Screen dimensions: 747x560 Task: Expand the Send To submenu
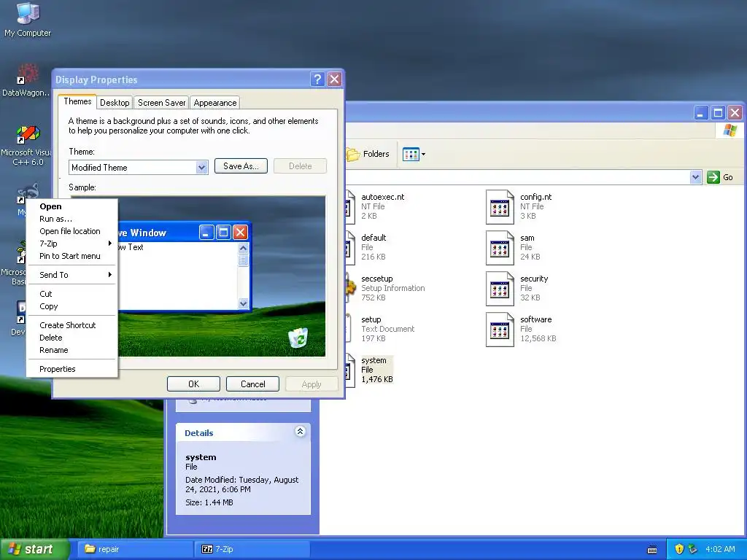pos(71,275)
